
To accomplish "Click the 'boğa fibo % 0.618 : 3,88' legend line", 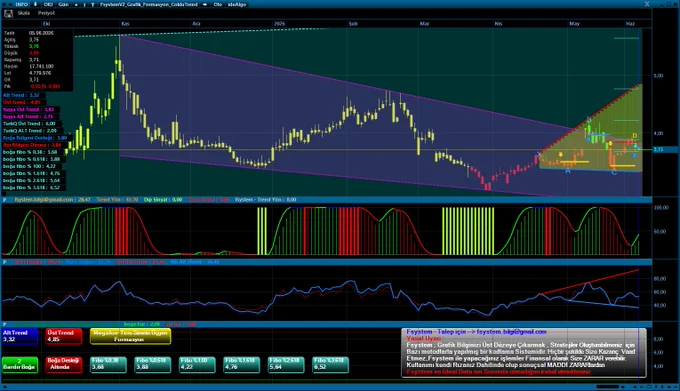I will pyautogui.click(x=31, y=159).
